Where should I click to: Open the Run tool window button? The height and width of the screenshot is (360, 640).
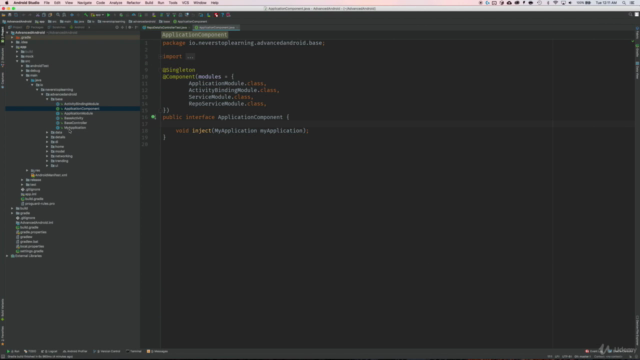pyautogui.click(x=13, y=351)
